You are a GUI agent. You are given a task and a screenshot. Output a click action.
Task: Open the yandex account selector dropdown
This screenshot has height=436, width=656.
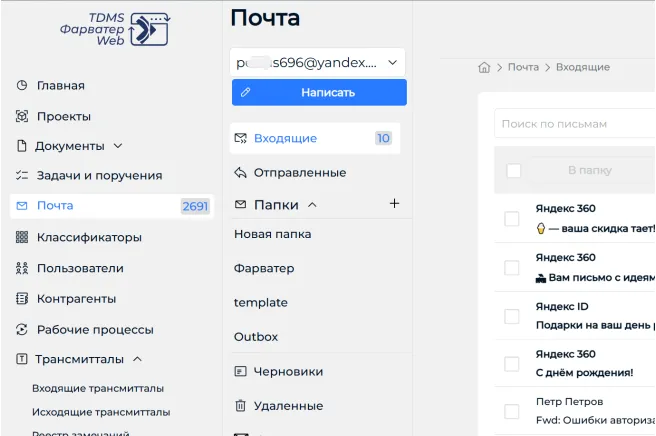[x=318, y=62]
